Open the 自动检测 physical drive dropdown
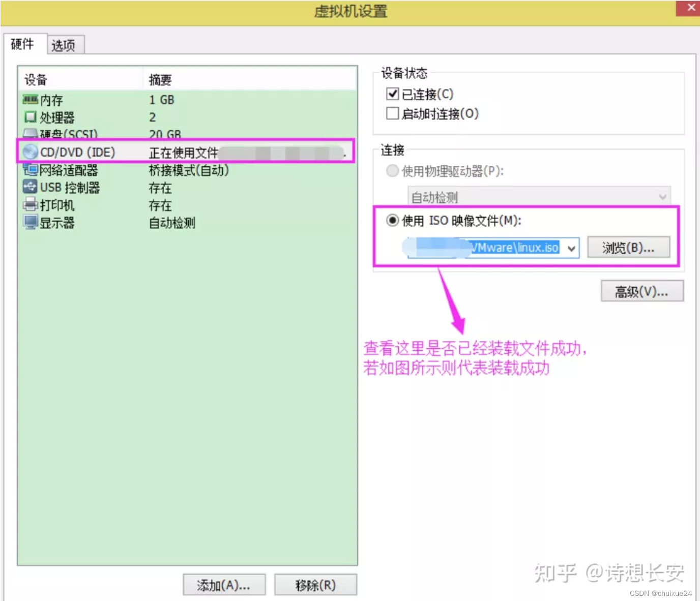Screen dimensions: 700x601 (x=539, y=197)
